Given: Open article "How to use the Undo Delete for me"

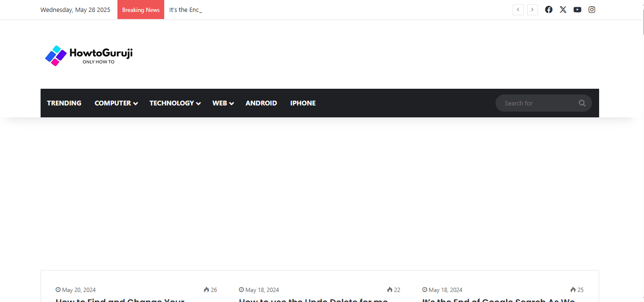Looking at the screenshot, I should click(313, 300).
